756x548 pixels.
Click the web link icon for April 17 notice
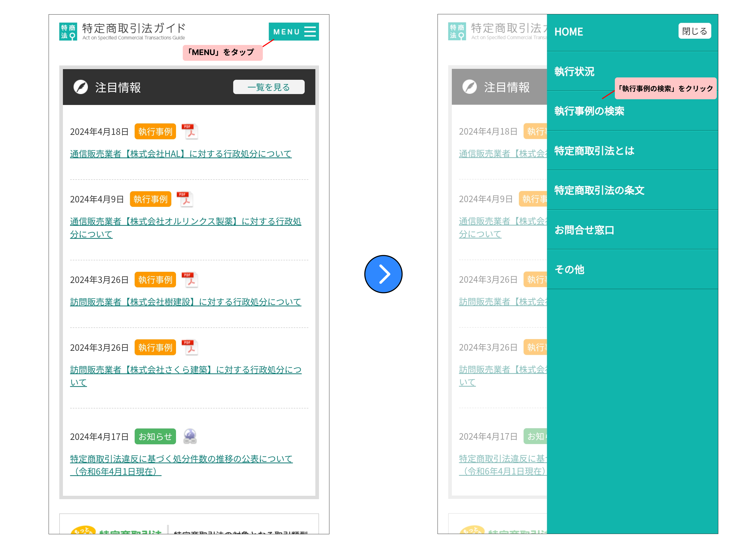point(190,436)
